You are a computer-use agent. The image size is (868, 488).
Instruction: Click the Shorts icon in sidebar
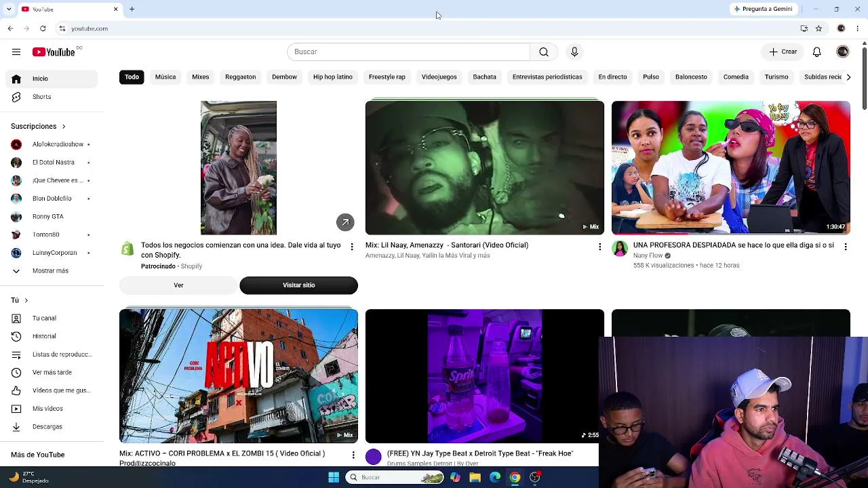[16, 97]
